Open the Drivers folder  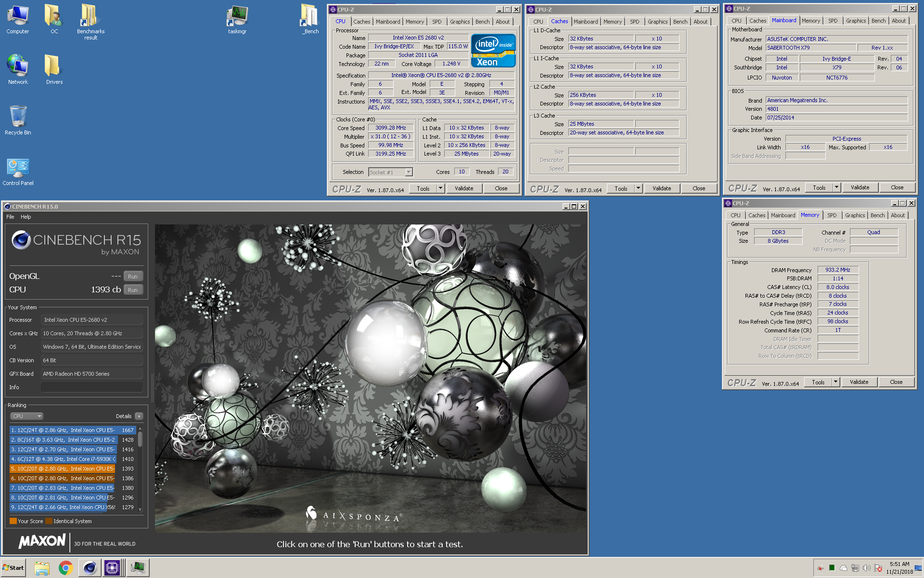pyautogui.click(x=54, y=70)
